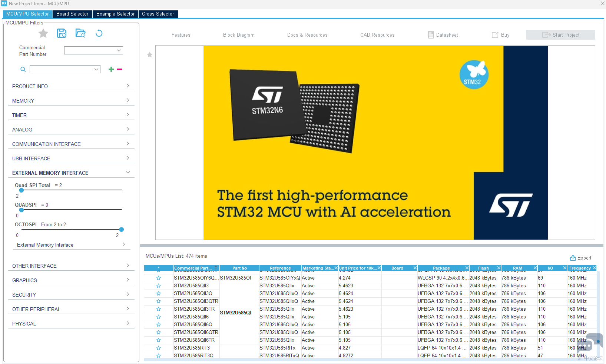The width and height of the screenshot is (606, 364).
Task: Reset all MCU filters with the circular arrow icon
Action: pos(99,33)
